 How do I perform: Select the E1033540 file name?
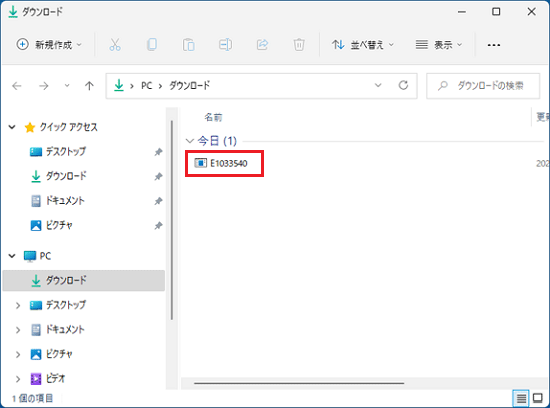(x=229, y=163)
